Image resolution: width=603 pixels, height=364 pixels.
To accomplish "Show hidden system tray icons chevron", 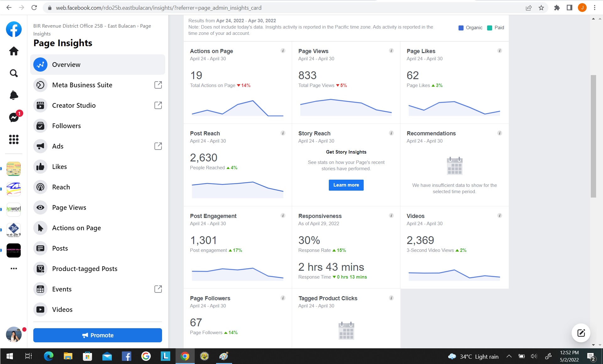I will pos(509,356).
